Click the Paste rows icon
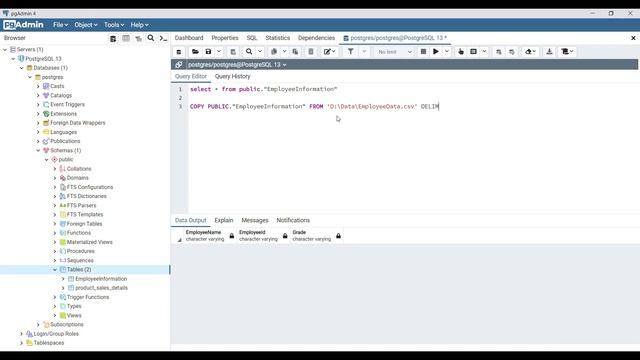The width and height of the screenshot is (640, 360). pyautogui.click(x=295, y=52)
